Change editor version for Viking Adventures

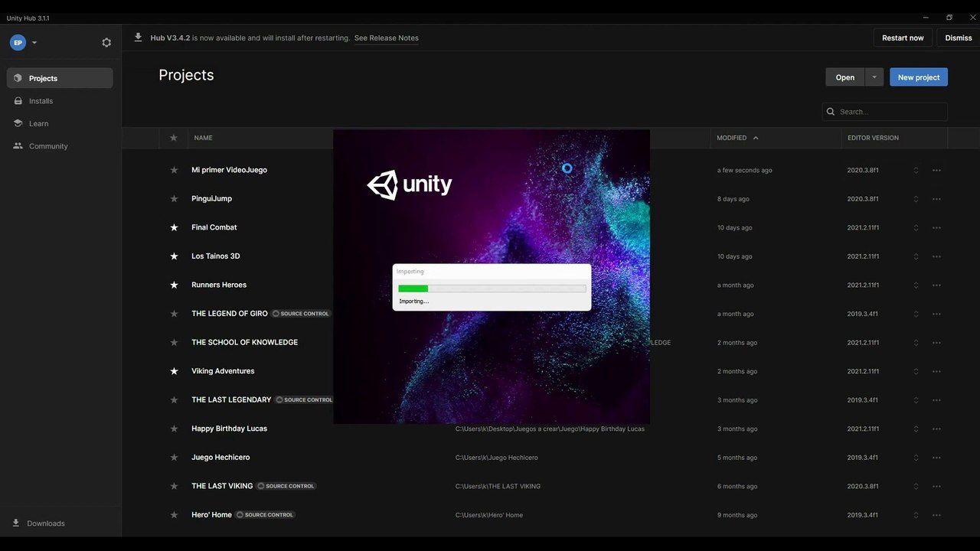(916, 371)
